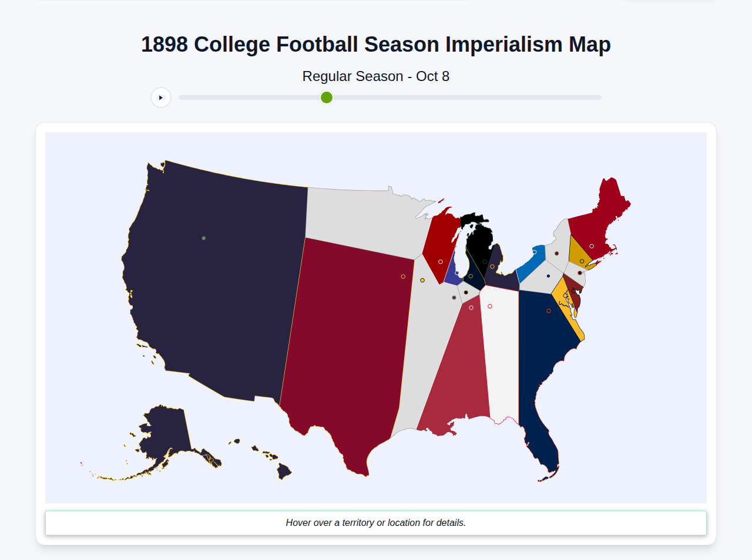This screenshot has height=560, width=752.
Task: Click the team marker inside the black Michigan territory
Action: click(485, 261)
